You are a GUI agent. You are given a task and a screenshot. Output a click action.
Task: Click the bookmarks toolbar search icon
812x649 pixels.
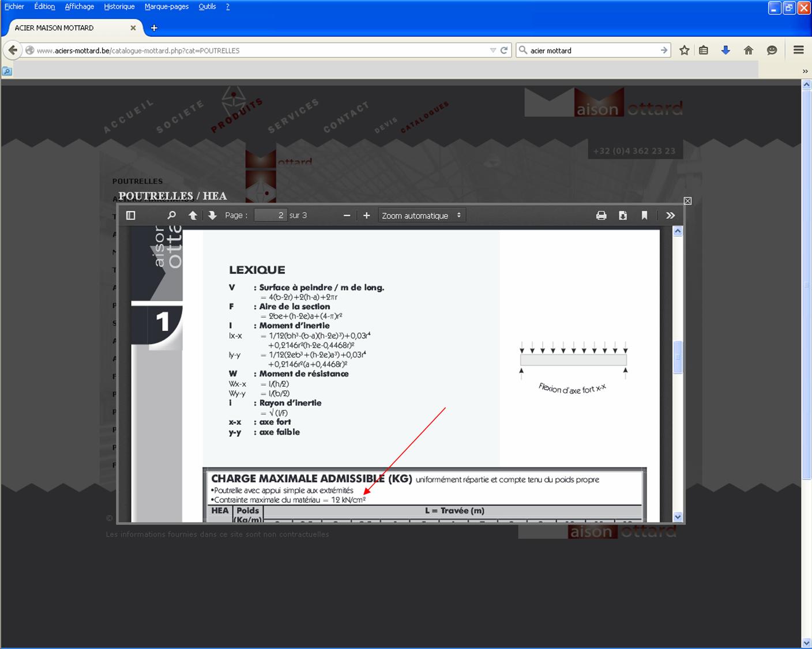[x=7, y=71]
